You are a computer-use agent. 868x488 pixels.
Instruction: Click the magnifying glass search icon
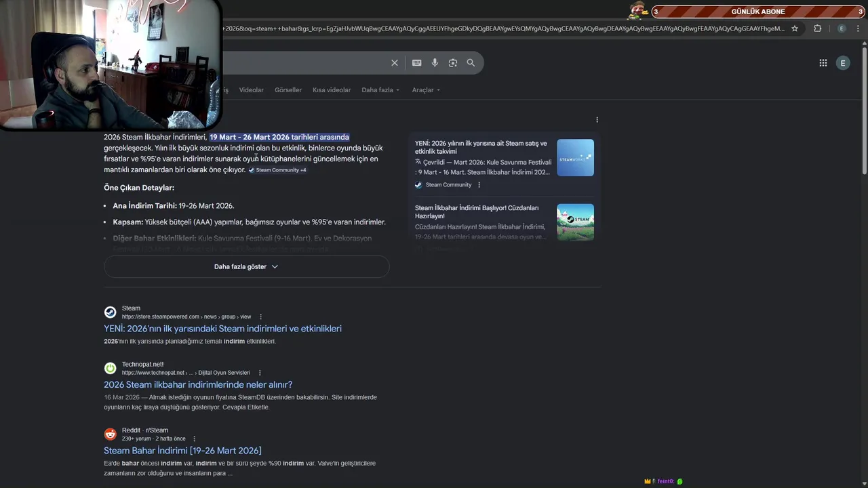pyautogui.click(x=471, y=63)
